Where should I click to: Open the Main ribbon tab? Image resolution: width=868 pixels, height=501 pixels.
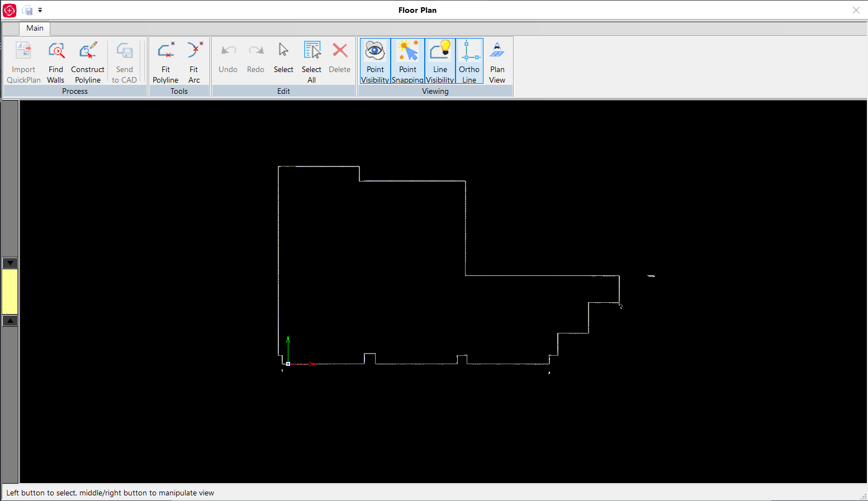35,28
